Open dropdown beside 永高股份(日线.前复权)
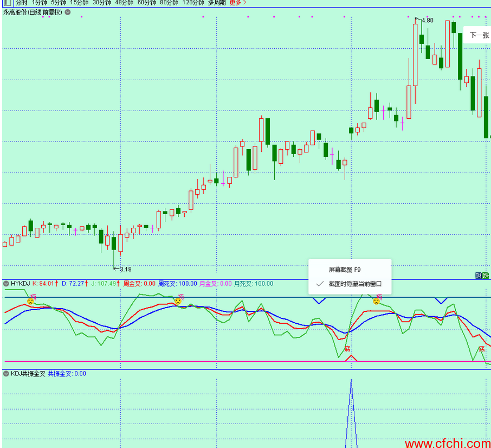This screenshot has width=491, height=448. (68, 12)
